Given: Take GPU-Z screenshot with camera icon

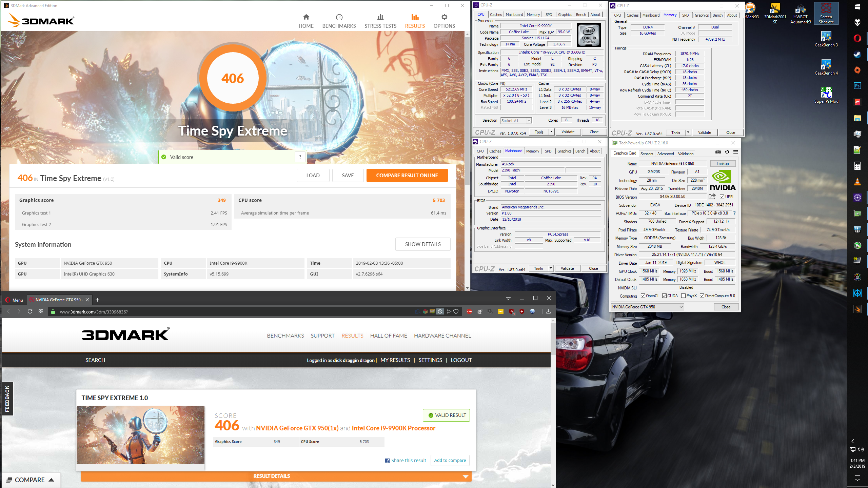Looking at the screenshot, I should click(x=718, y=152).
